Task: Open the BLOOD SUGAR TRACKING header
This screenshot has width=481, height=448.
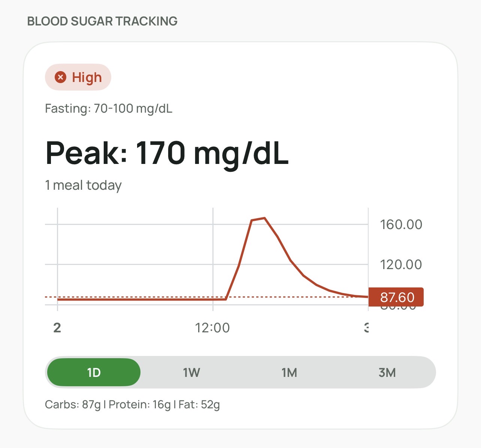Action: [102, 21]
